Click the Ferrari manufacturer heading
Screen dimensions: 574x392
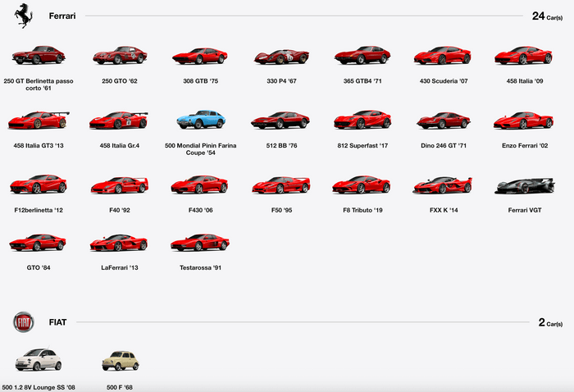click(x=62, y=16)
